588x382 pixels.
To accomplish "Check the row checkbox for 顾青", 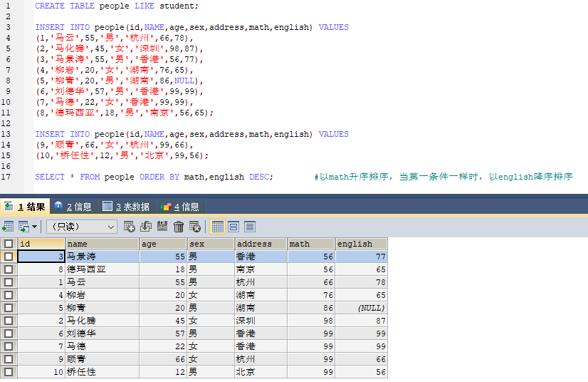I will pos(9,359).
